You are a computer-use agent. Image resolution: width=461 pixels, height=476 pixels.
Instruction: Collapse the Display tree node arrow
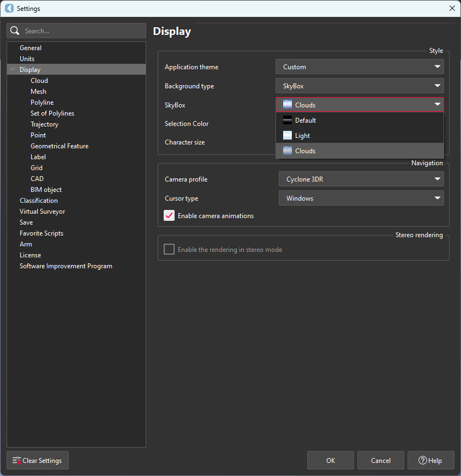tap(13, 70)
